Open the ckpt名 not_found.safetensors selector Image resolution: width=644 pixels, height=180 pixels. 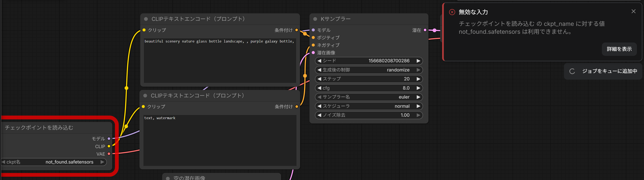click(x=53, y=162)
